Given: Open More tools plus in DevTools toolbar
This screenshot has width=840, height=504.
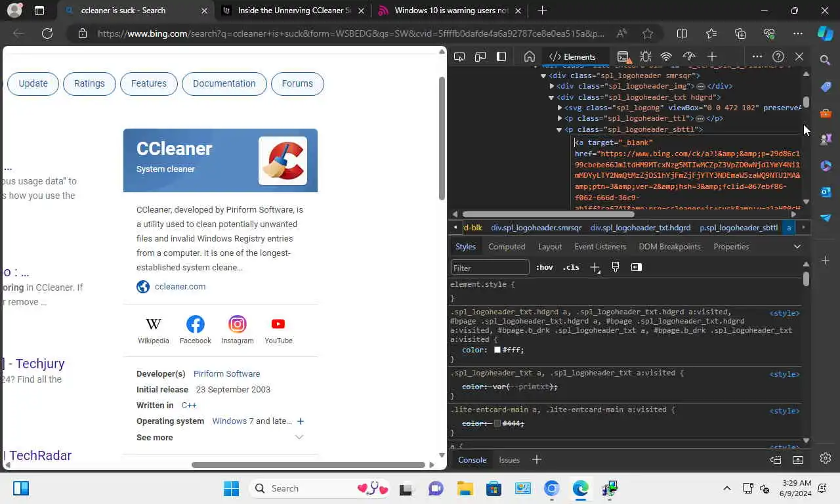Looking at the screenshot, I should pos(712,56).
